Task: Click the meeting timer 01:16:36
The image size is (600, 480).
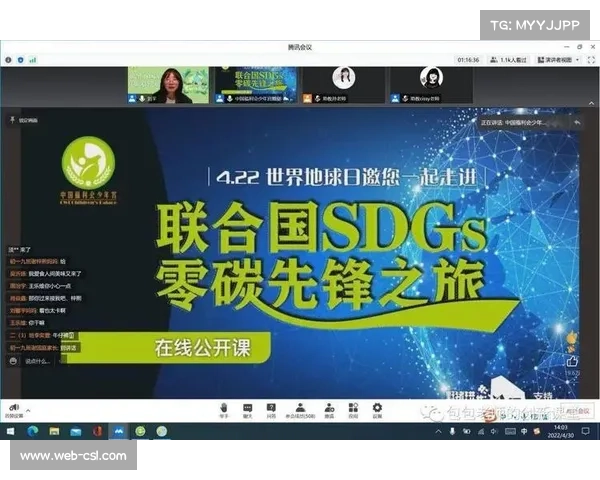Action: [x=468, y=60]
